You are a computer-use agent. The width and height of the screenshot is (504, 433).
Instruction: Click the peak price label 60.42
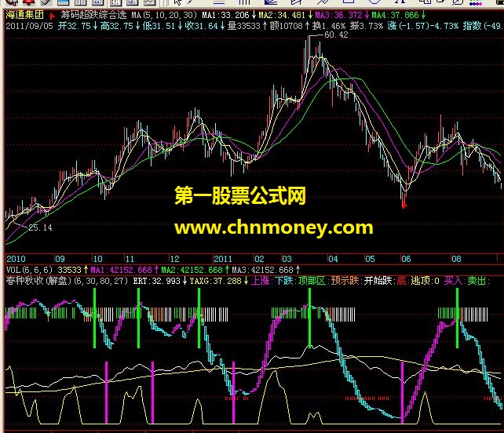[336, 35]
